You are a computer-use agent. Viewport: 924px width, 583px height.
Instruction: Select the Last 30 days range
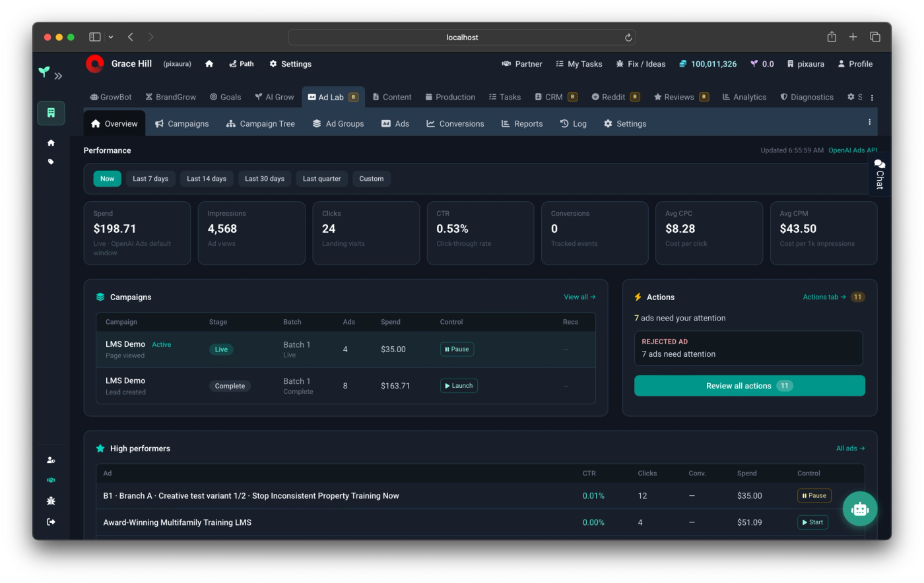coord(265,179)
